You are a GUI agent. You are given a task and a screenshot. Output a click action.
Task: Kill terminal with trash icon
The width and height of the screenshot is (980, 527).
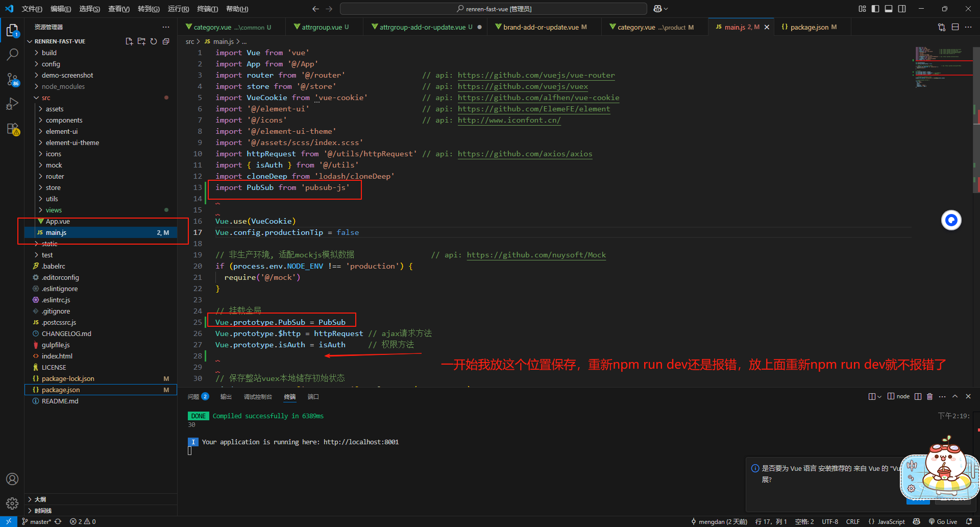(929, 396)
